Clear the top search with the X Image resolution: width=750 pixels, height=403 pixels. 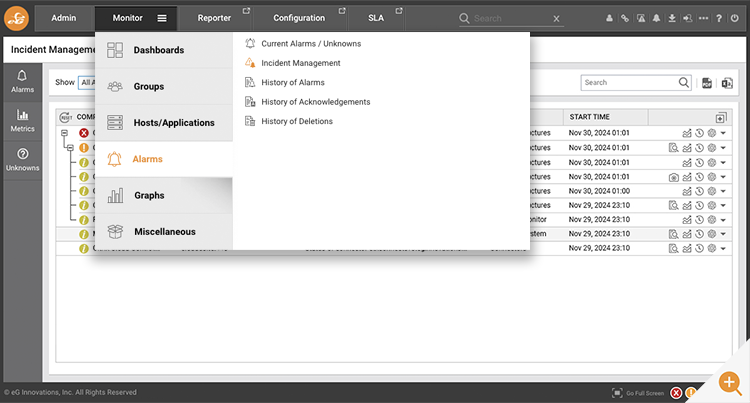556,19
